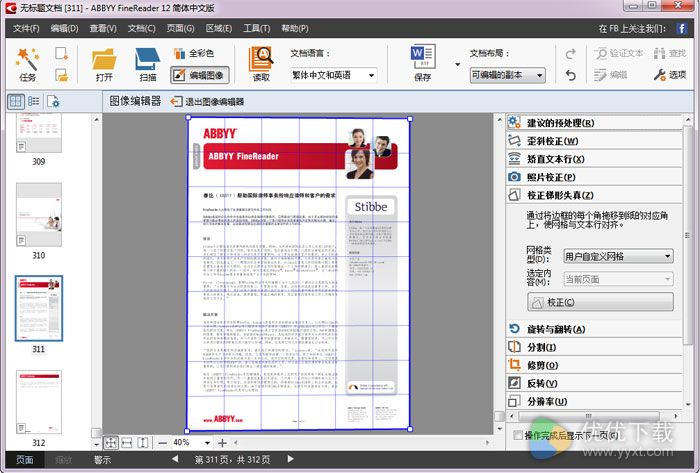The height and width of the screenshot is (473, 700).
Task: Open the 编辑(D) menu
Action: pyautogui.click(x=64, y=29)
